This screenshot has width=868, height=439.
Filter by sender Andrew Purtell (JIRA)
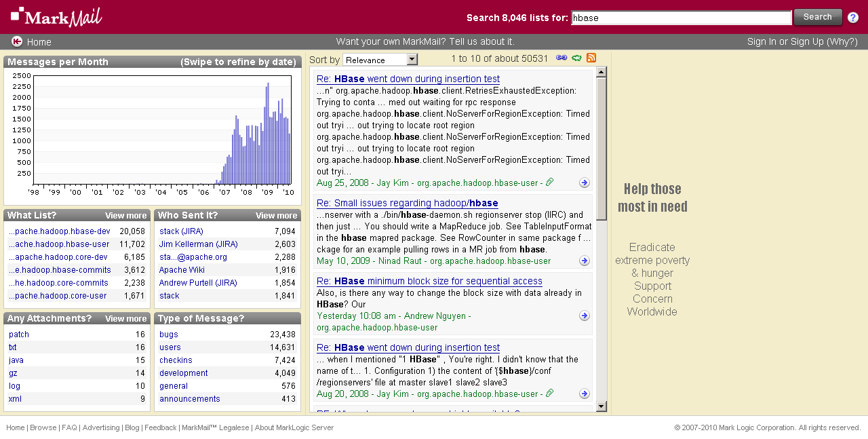click(x=198, y=283)
